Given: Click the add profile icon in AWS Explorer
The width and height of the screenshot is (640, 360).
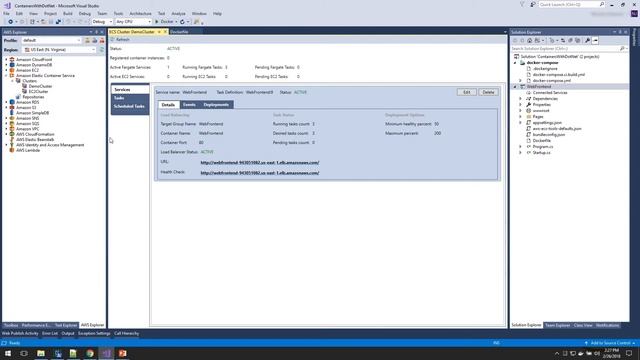Looking at the screenshot, I should click(x=87, y=40).
